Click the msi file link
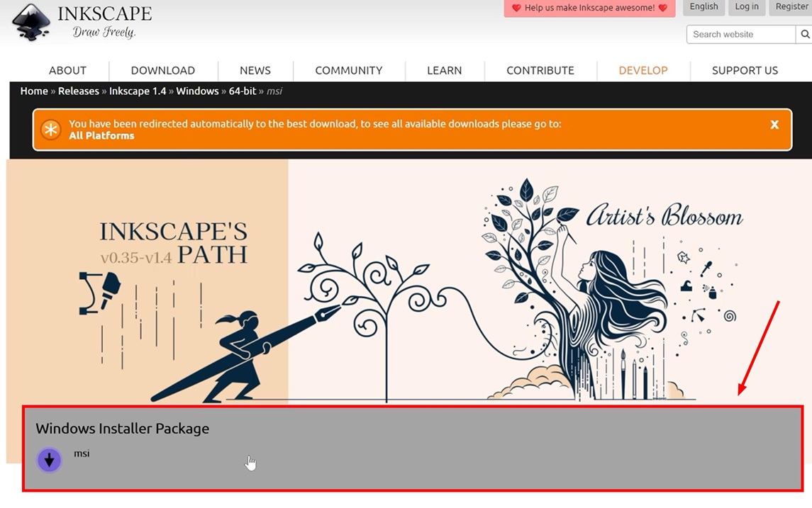The height and width of the screenshot is (508, 812). point(81,454)
